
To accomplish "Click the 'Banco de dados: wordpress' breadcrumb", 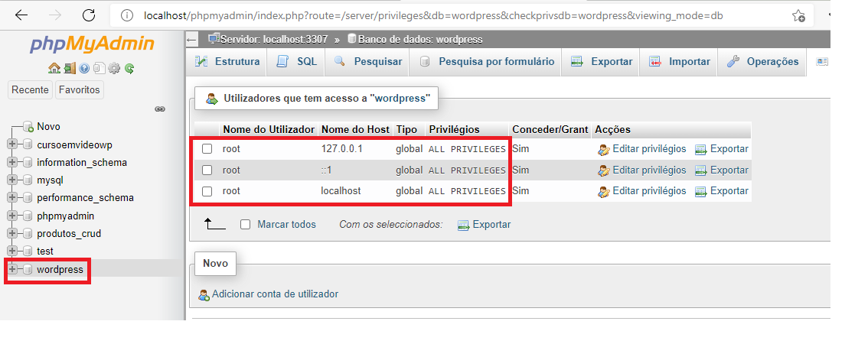I will pyautogui.click(x=420, y=39).
